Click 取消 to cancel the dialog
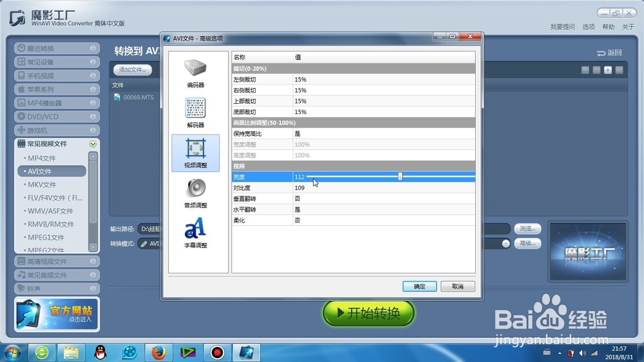The image size is (644, 362). [457, 287]
